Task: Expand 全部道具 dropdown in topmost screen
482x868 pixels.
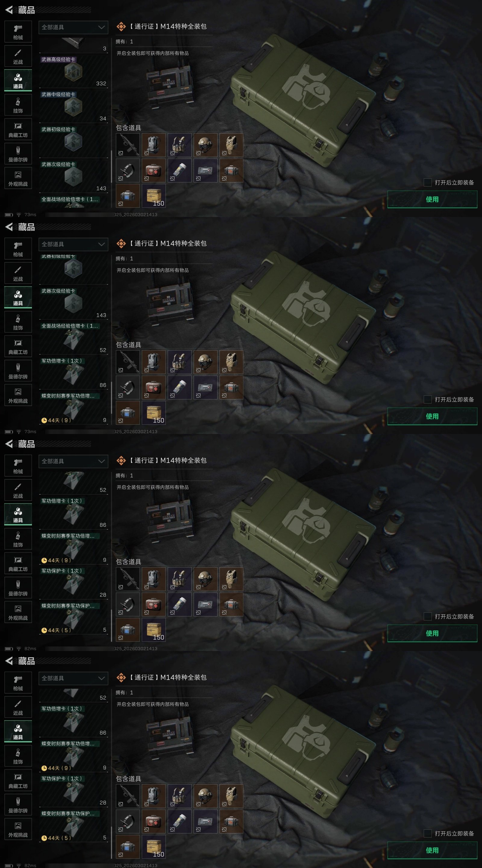Action: click(74, 27)
